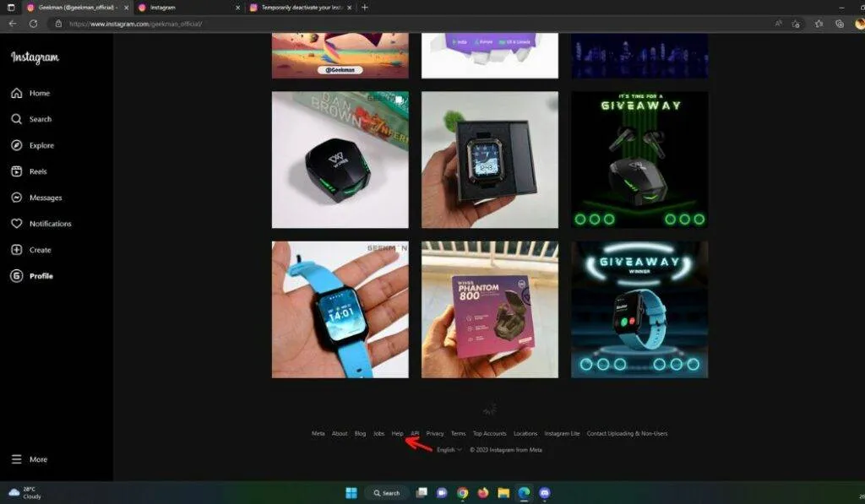Open the giveaway winner smartwatch post
Viewport: 865px width, 504px height.
pos(639,309)
